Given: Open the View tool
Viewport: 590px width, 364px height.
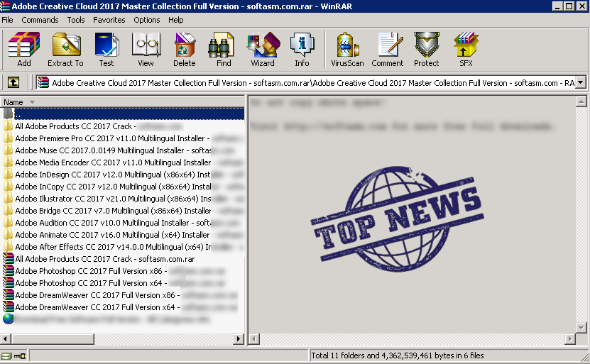Looking at the screenshot, I should point(146,49).
